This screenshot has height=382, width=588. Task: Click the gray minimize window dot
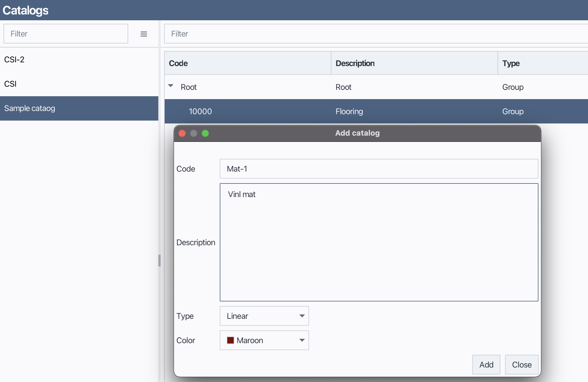194,133
